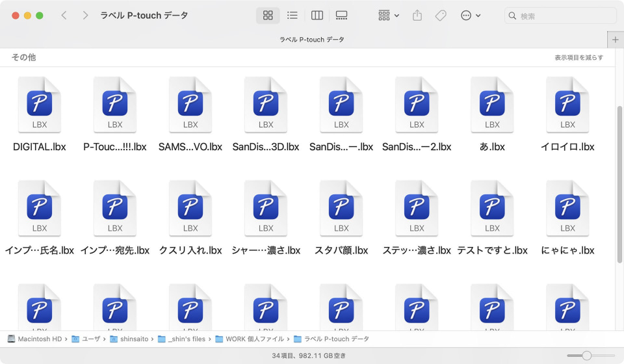624x364 pixels.
Task: Add a new tab with plus button
Action: point(616,40)
